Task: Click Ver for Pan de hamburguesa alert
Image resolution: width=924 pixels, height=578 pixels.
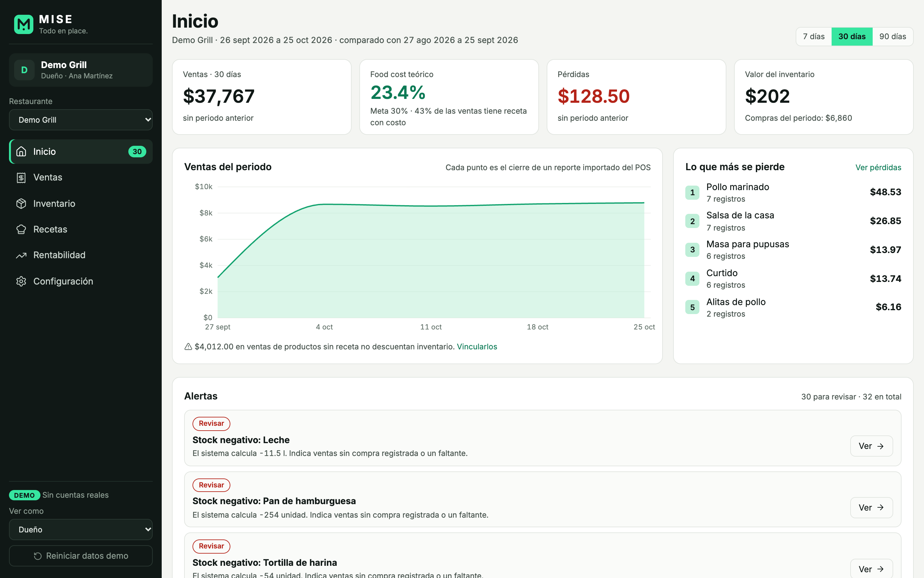Action: pyautogui.click(x=871, y=508)
